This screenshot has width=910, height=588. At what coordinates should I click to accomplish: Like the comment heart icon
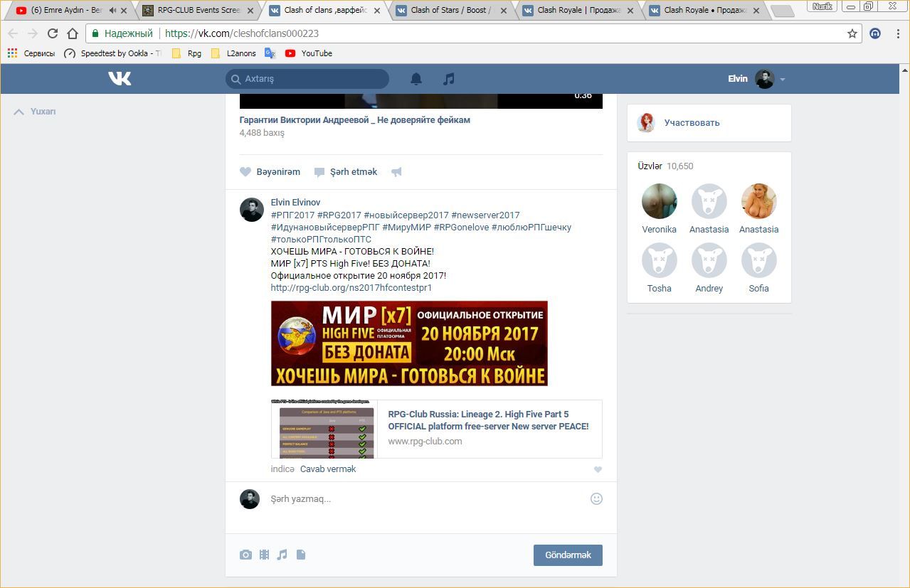point(598,469)
